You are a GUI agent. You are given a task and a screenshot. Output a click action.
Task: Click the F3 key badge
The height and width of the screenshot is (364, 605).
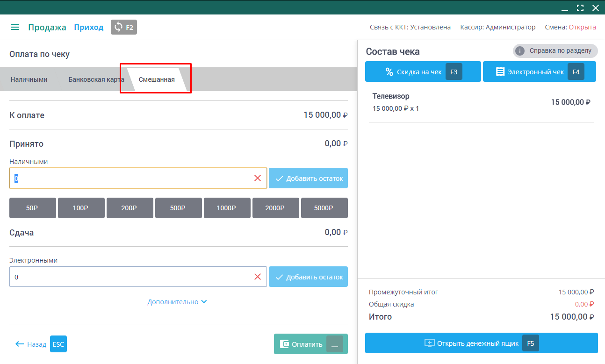coord(454,71)
